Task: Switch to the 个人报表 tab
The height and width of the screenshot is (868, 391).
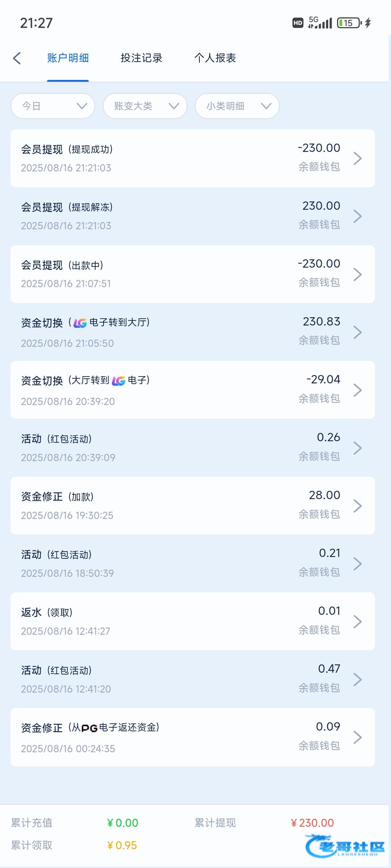Action: (215, 58)
